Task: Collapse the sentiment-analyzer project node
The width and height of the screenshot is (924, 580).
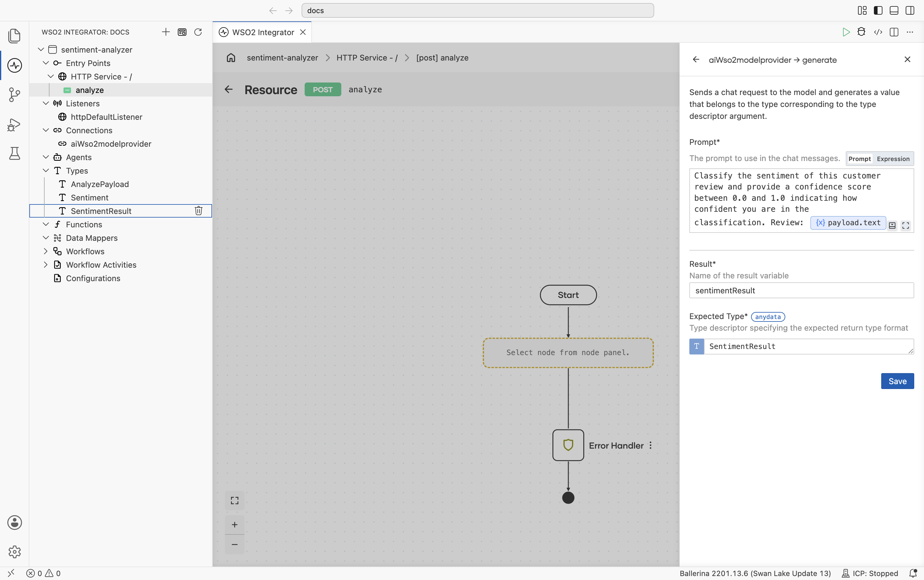Action: 41,50
